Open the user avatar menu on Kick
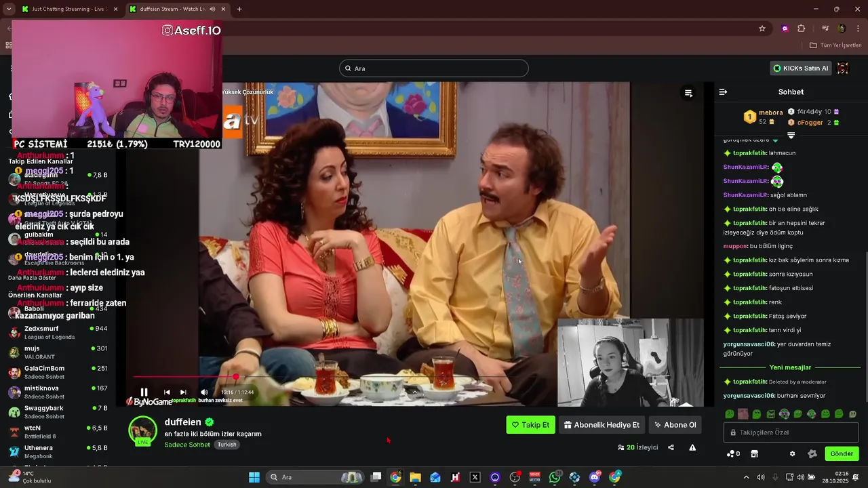 click(843, 68)
